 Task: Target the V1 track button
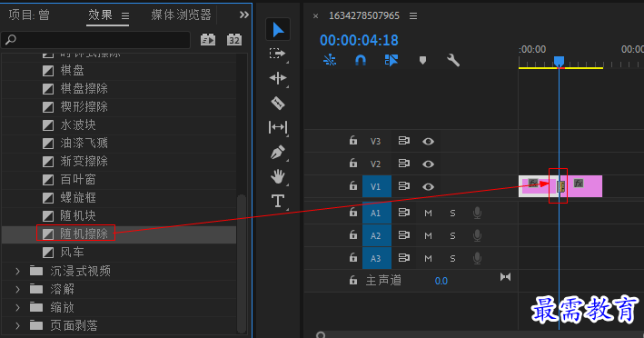click(x=377, y=186)
